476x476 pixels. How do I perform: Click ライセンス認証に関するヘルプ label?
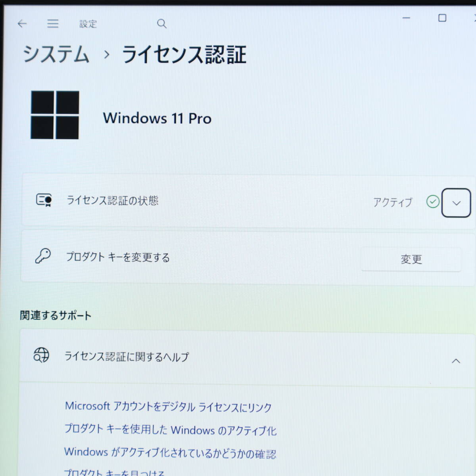click(127, 357)
